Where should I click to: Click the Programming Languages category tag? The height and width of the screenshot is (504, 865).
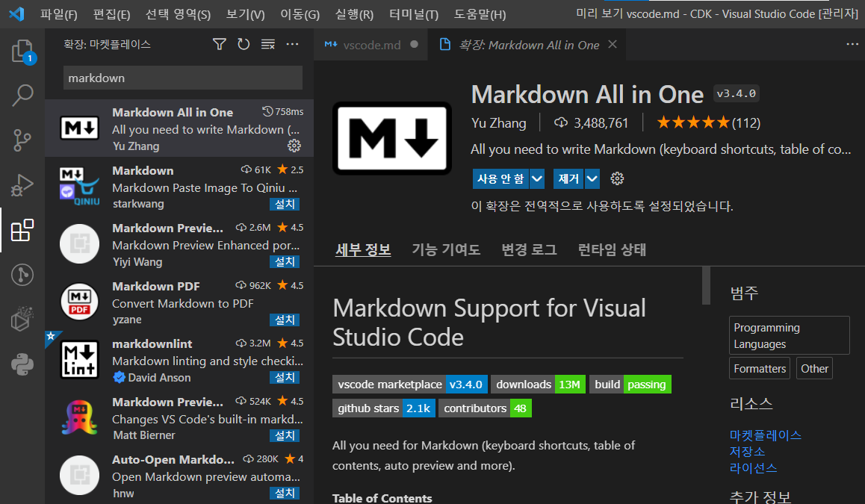click(x=790, y=335)
